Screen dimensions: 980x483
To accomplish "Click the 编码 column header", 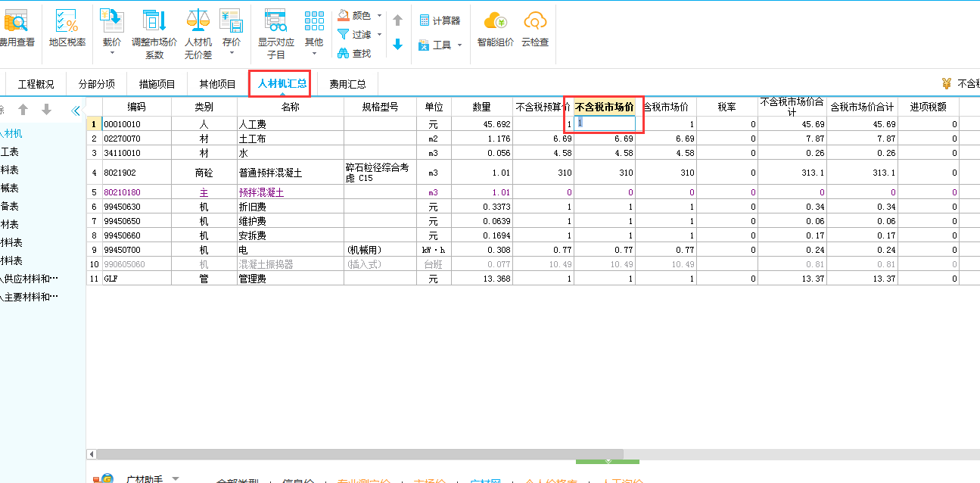I will click(x=137, y=107).
